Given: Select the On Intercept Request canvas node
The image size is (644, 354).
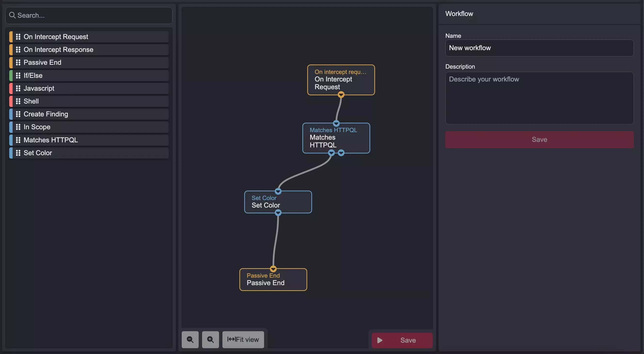Looking at the screenshot, I should [x=341, y=80].
